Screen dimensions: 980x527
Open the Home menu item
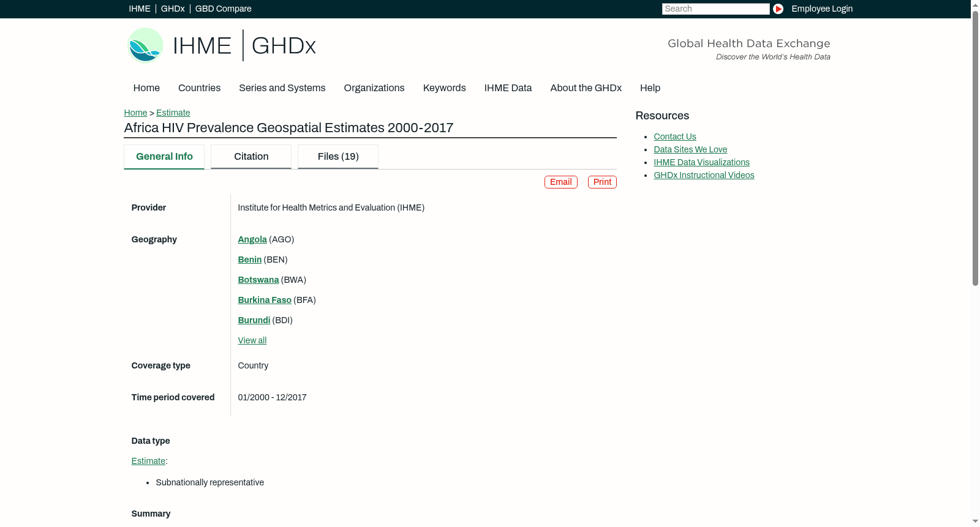pos(146,88)
